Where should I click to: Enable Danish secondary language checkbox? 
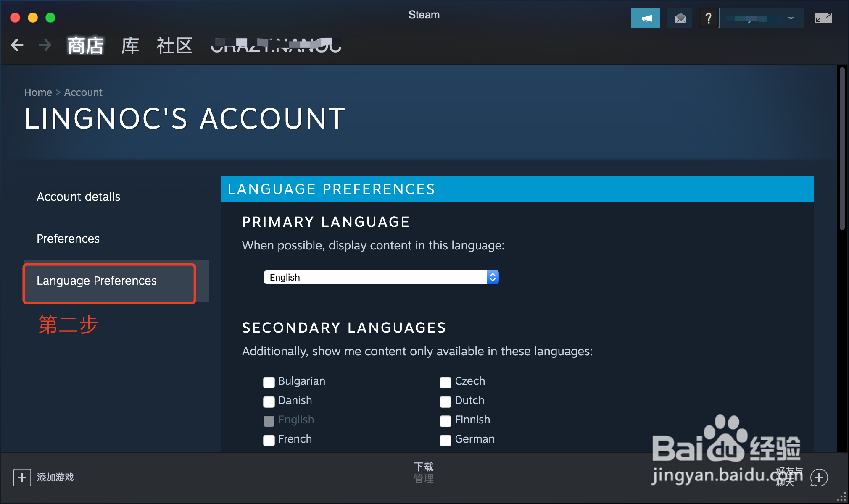pyautogui.click(x=269, y=401)
